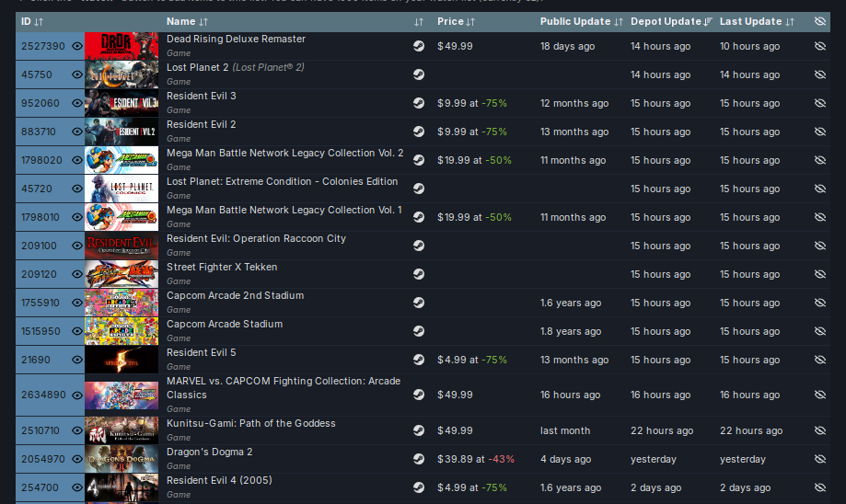Ignore Dead Rising Deluxe Remaster with crossed-eye icon
The width and height of the screenshot is (846, 504).
(820, 46)
